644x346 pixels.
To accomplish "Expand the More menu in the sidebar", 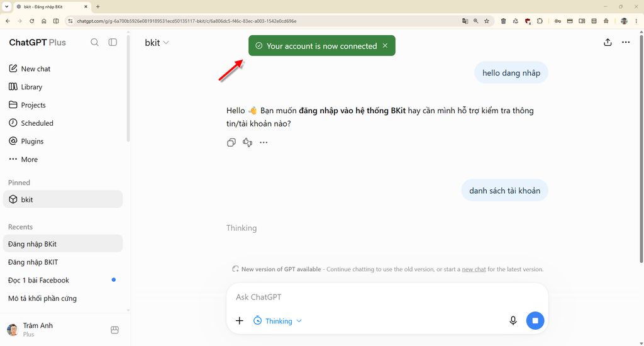I will click(63, 159).
